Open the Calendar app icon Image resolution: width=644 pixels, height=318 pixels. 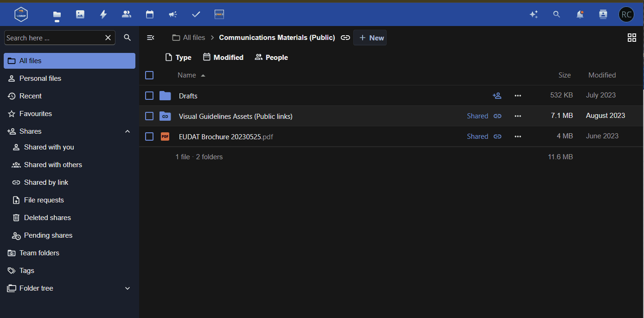(149, 14)
